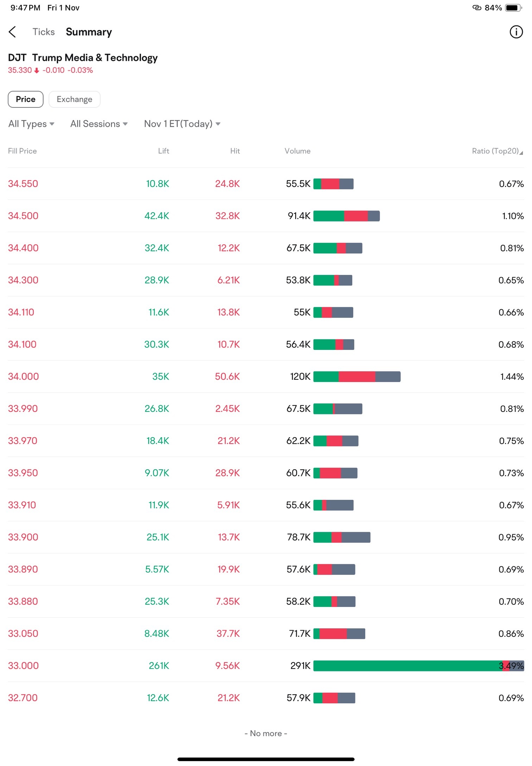Screen dimensions: 532x766
Task: Tap the 50.6K hit value
Action: [227, 376]
